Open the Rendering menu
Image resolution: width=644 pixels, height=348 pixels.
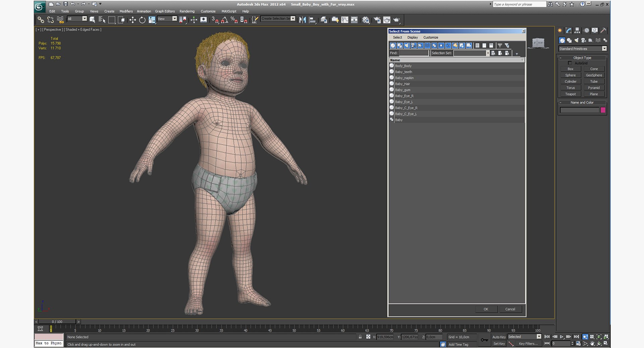coord(187,11)
